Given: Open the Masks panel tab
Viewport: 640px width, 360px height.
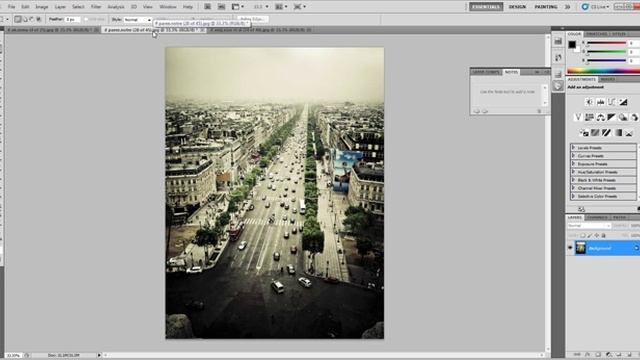Looking at the screenshot, I should [607, 79].
